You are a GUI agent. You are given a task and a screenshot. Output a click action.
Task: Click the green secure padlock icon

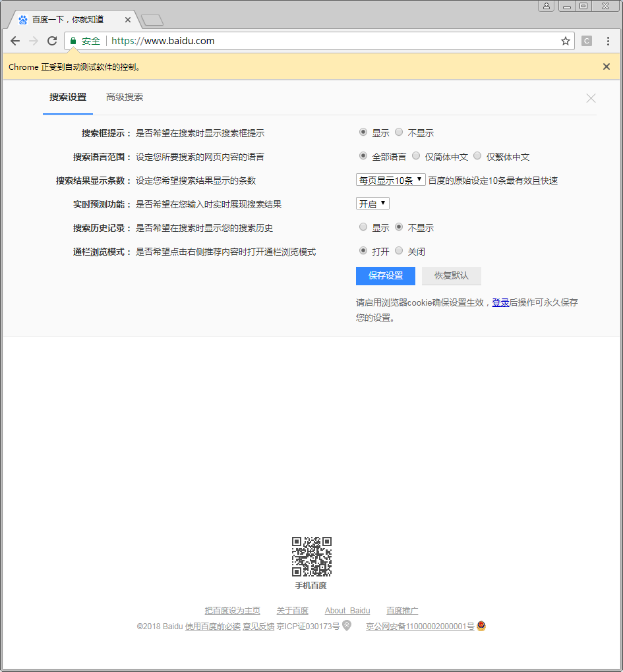(x=73, y=41)
